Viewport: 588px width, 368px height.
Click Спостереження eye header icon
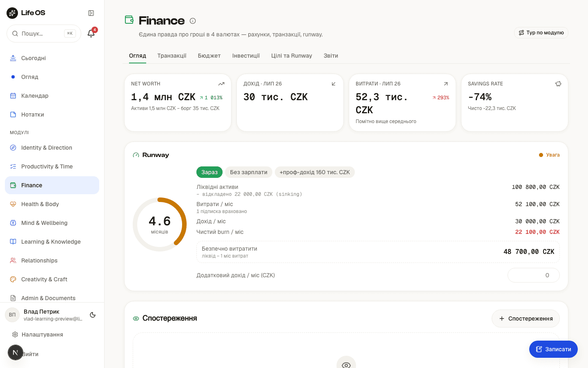[x=136, y=319]
